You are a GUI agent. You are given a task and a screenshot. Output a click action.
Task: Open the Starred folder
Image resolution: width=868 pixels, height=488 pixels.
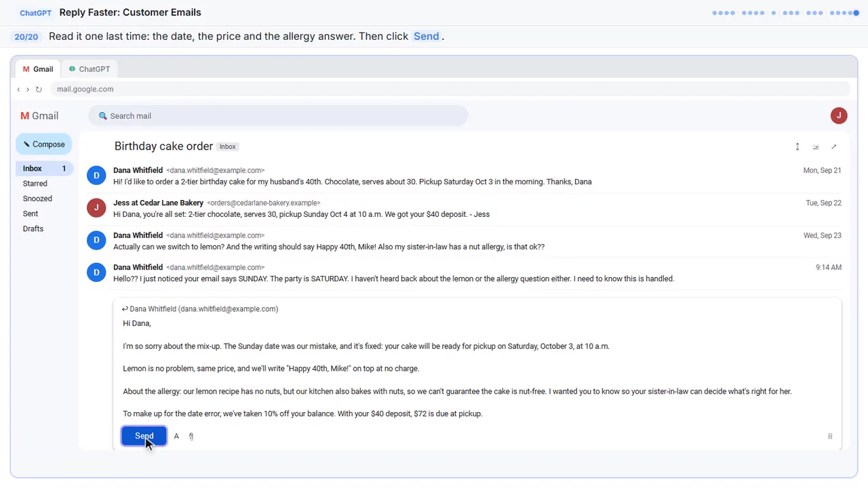[35, 184]
